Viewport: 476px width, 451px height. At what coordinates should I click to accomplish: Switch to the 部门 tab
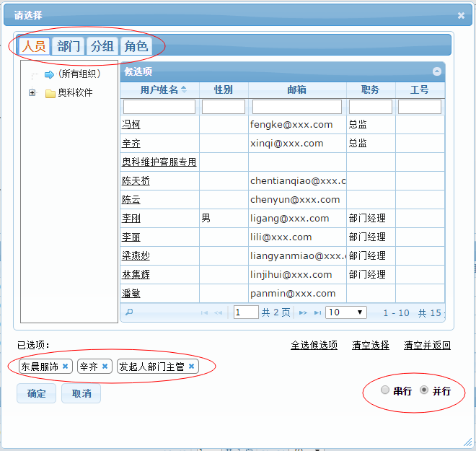coord(69,46)
